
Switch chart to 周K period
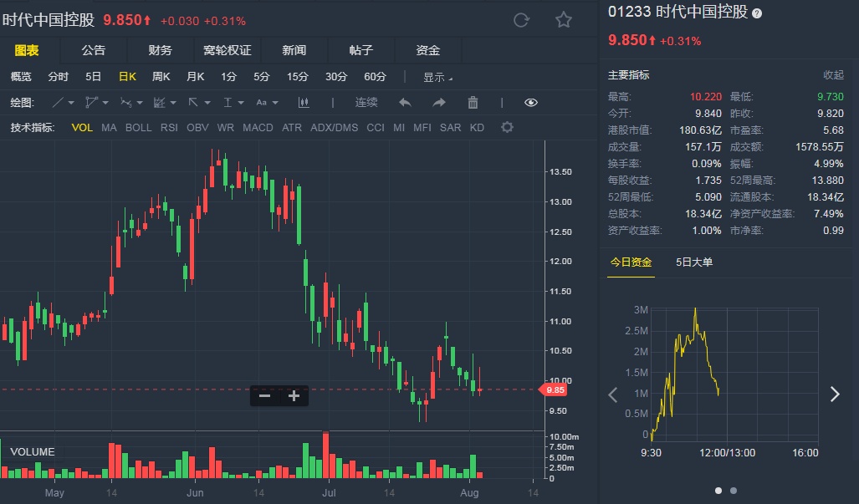pos(161,77)
